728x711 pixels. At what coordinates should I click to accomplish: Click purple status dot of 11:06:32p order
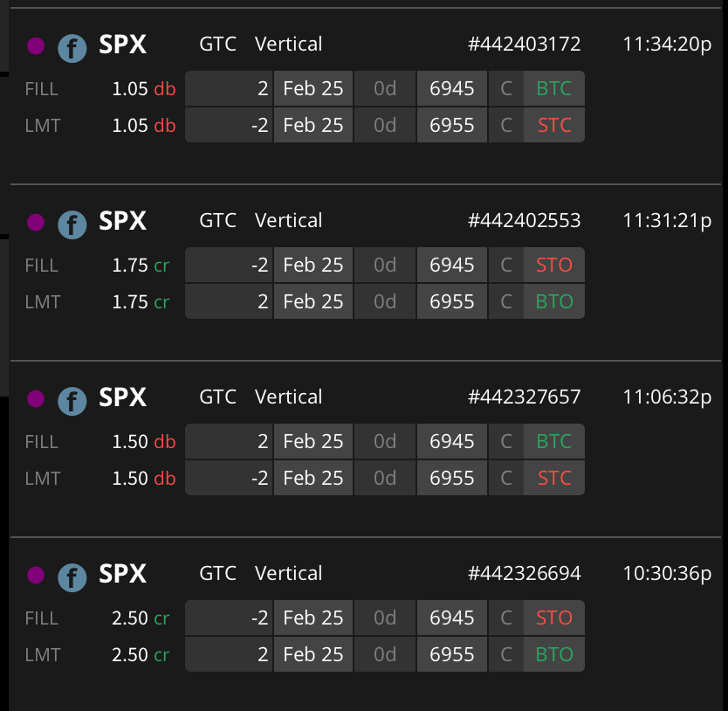[x=36, y=398]
